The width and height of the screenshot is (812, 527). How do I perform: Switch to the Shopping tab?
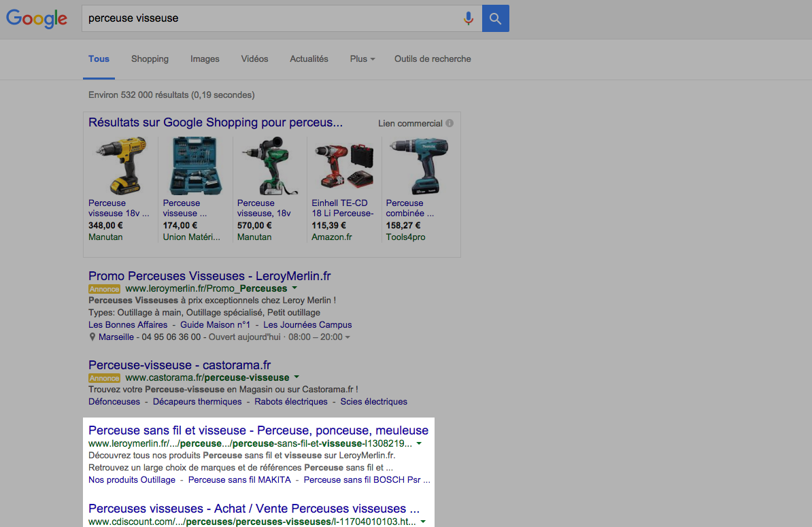150,59
